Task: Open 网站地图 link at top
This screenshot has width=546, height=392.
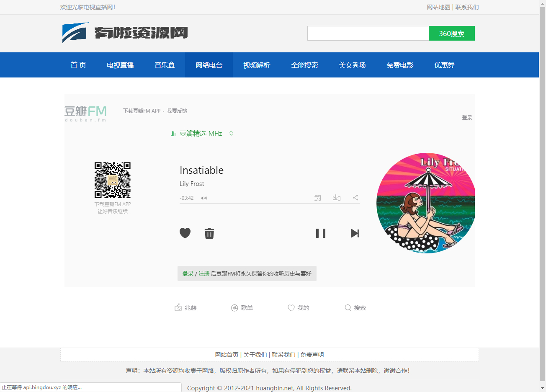Action: pos(438,7)
